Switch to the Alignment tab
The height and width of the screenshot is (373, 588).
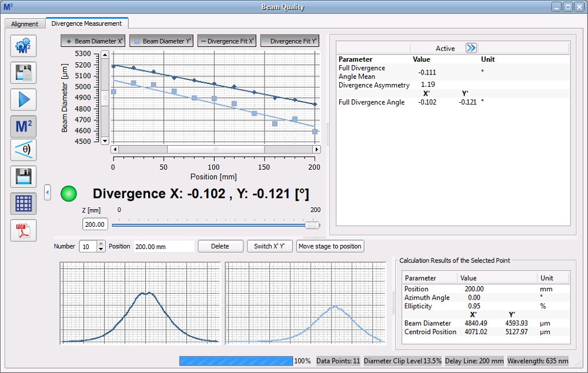tap(25, 24)
